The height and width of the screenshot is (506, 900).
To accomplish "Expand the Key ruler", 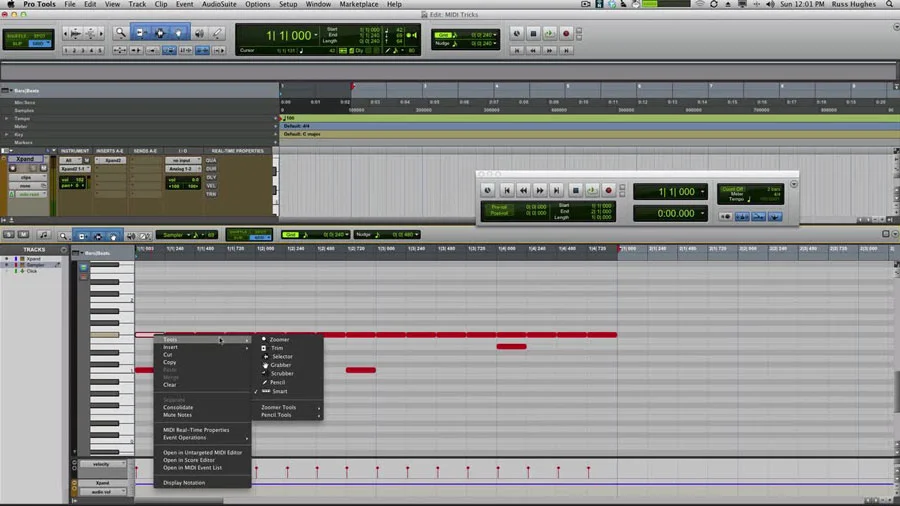I will point(7,134).
